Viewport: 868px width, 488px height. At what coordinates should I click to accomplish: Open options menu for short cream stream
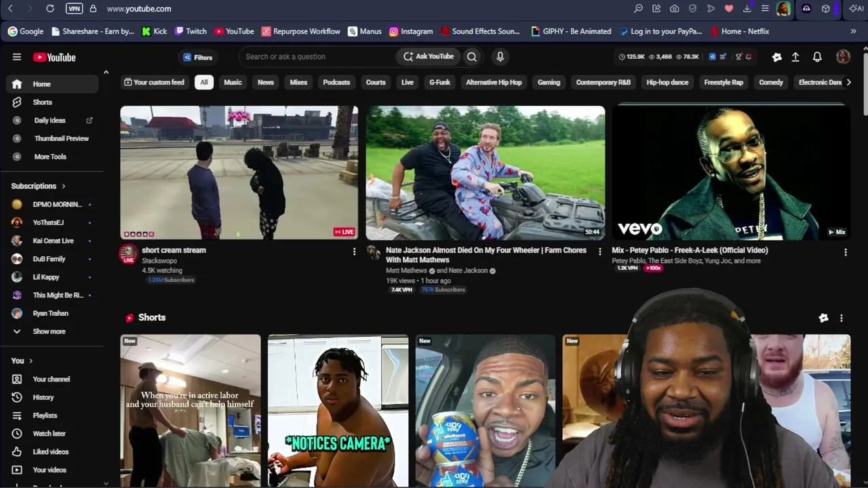(x=354, y=252)
